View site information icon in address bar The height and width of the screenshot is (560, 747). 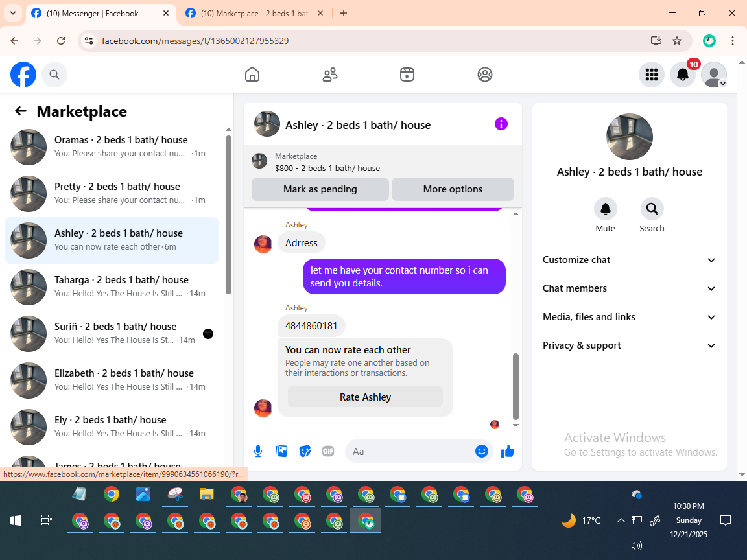[89, 41]
